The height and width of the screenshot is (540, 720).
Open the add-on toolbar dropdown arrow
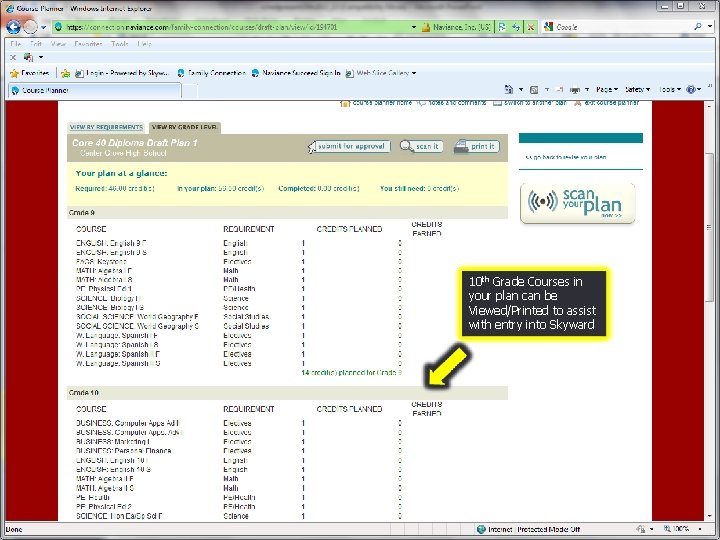[41, 57]
